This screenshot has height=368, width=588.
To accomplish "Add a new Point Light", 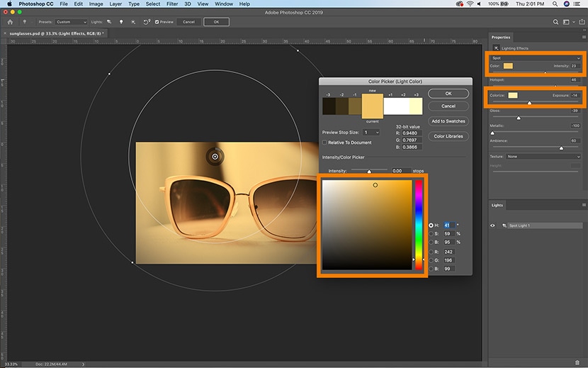I will click(121, 22).
